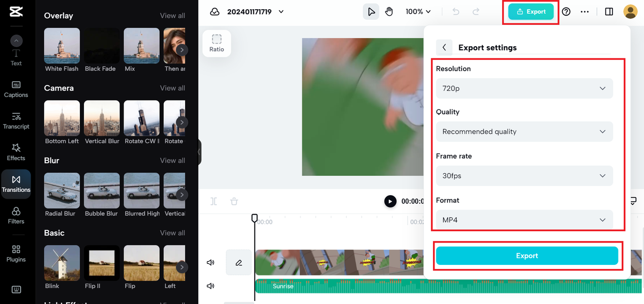Click the CapCut logo icon
Screen dimensions: 644x304
coord(16,12)
